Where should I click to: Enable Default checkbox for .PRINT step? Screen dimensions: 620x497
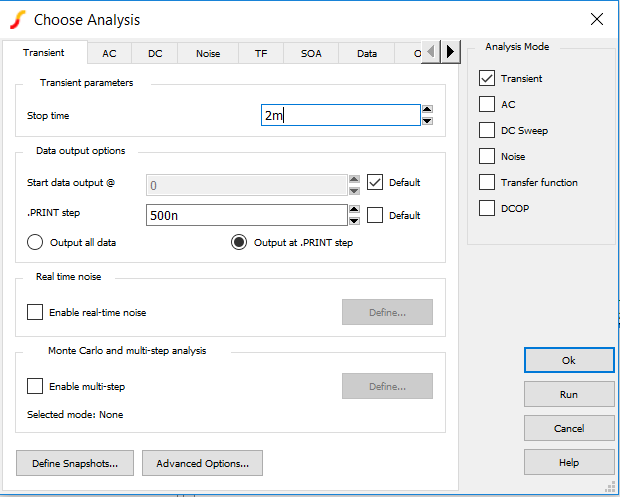[375, 215]
